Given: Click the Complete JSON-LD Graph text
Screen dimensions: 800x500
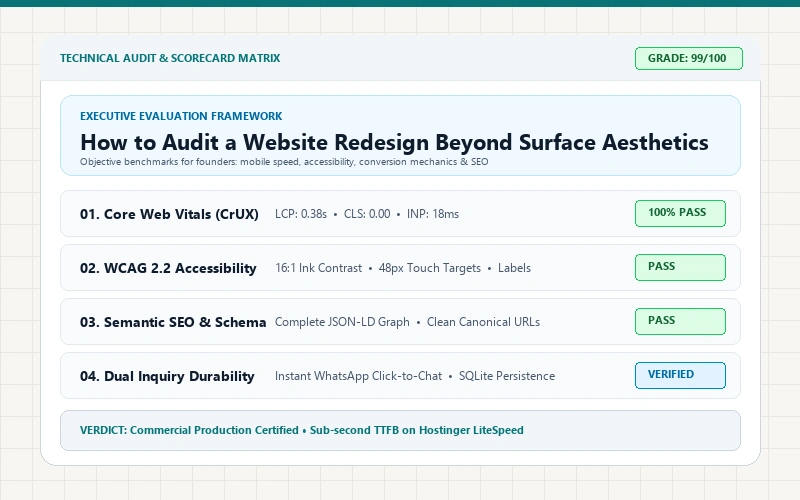Looking at the screenshot, I should pyautogui.click(x=342, y=322).
